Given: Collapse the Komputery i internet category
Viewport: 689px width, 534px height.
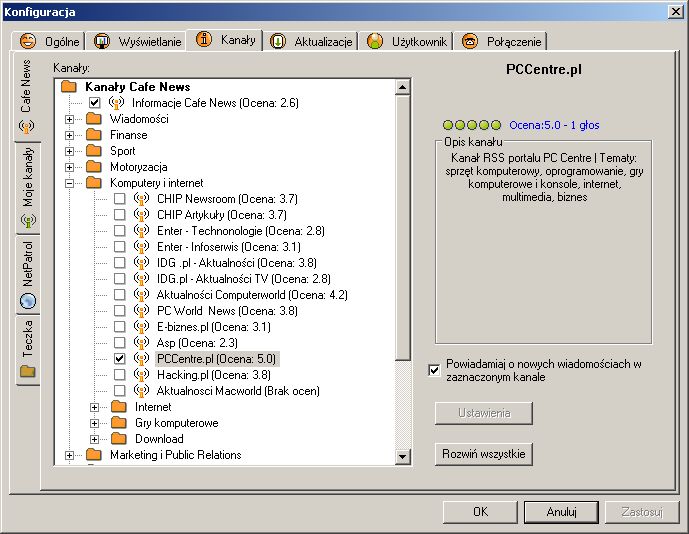Looking at the screenshot, I should 70,183.
